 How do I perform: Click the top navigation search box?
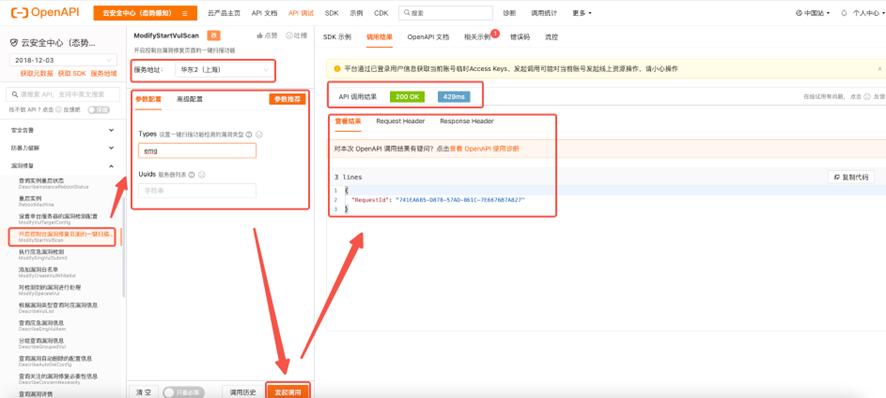click(x=445, y=12)
